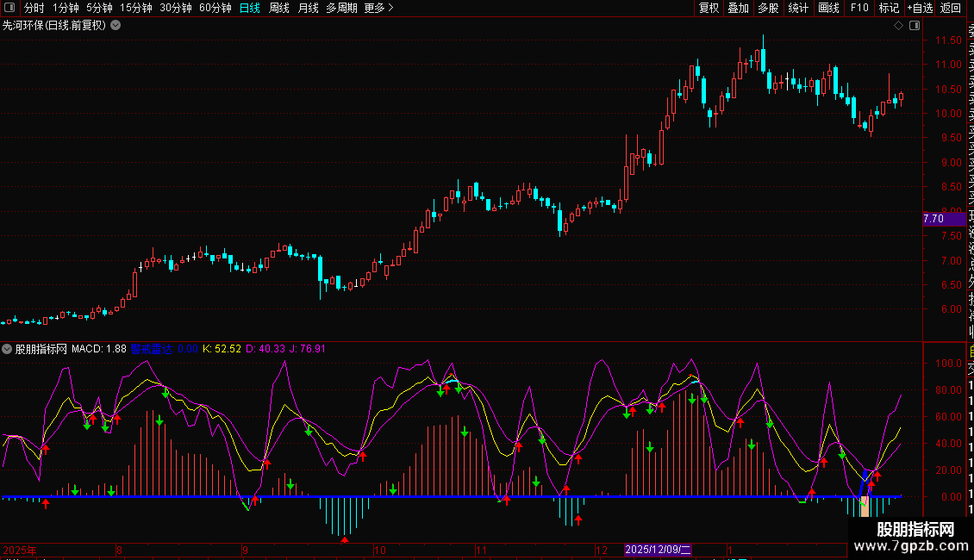The image size is (974, 560).
Task: Toggle the 统计 statistics mode
Action: coord(798,8)
